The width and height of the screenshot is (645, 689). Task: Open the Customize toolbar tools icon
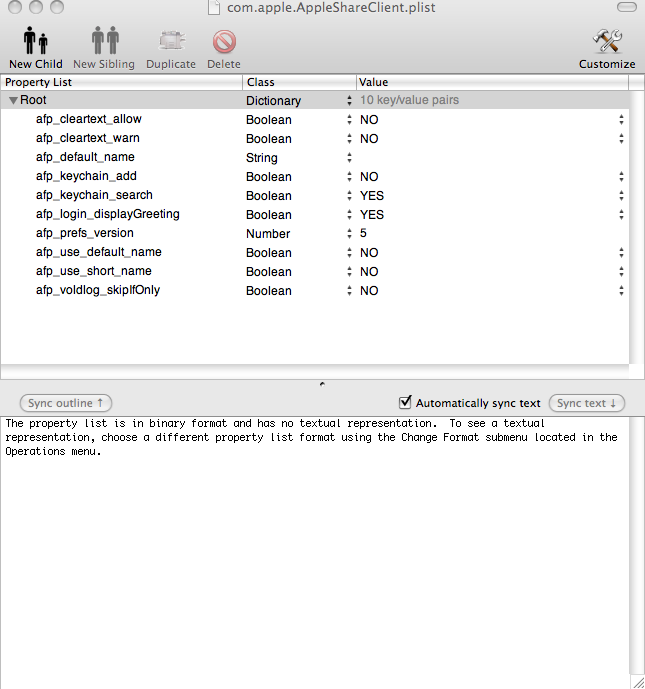607,41
